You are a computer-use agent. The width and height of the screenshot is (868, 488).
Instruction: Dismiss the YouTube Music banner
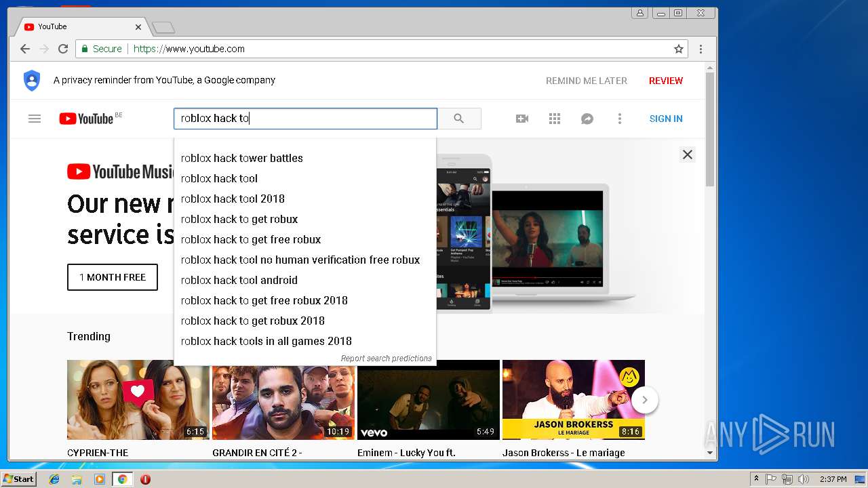688,155
